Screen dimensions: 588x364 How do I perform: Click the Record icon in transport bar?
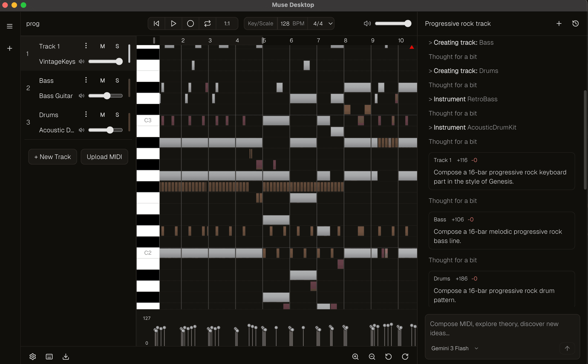click(190, 23)
